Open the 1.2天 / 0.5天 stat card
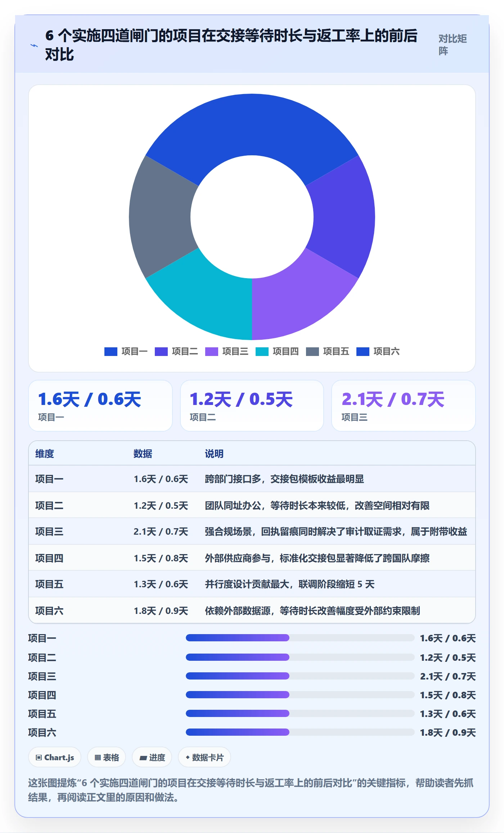The image size is (504, 833). pyautogui.click(x=252, y=406)
